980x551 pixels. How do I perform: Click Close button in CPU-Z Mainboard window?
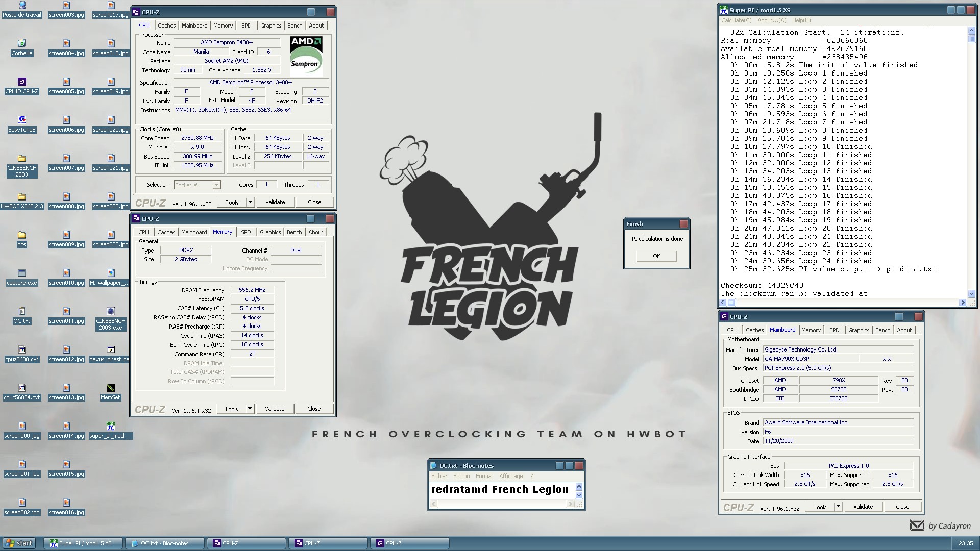902,507
